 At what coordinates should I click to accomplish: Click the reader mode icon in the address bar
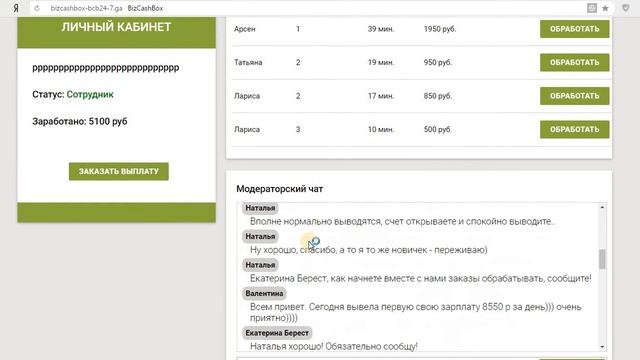(x=592, y=8)
